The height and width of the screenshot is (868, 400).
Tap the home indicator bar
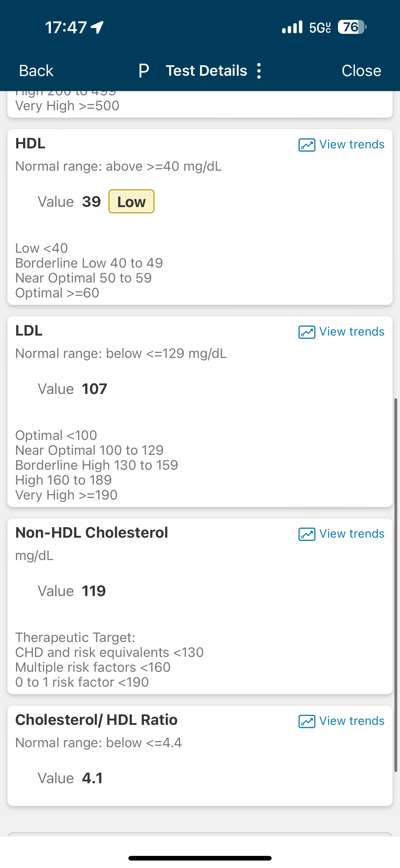(x=200, y=858)
